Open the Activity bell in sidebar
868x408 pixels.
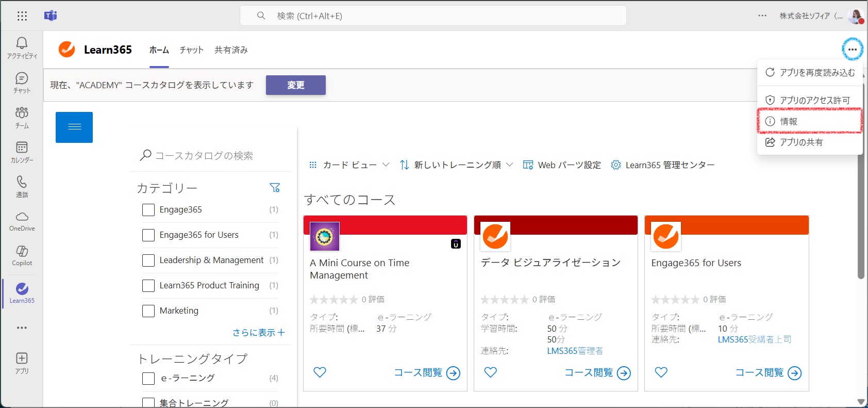(22, 47)
